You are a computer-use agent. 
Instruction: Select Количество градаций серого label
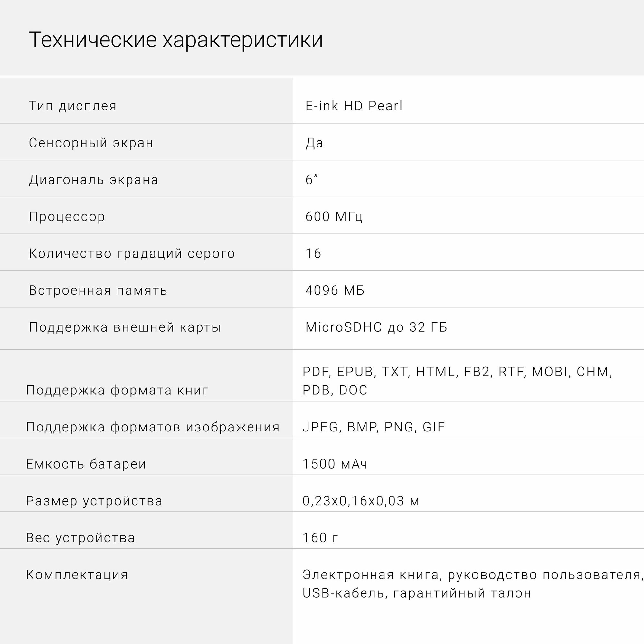tap(132, 254)
